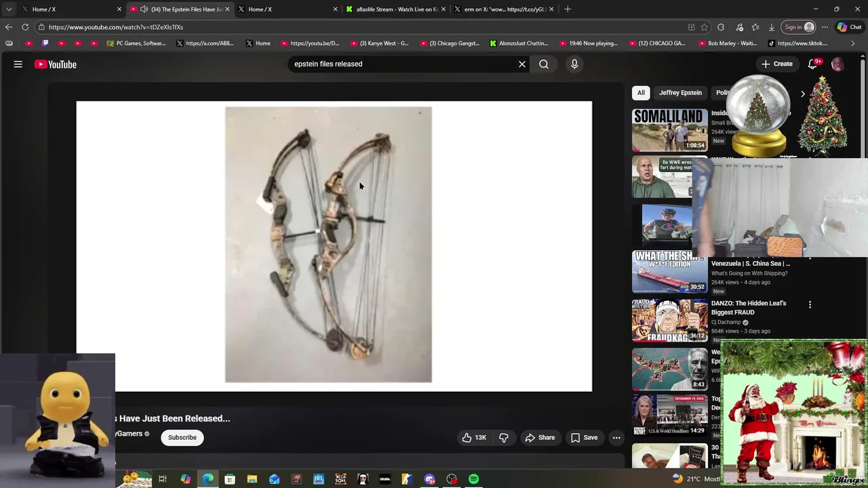Screen dimensions: 868x488
Task: Open browser settings and more menu
Action: [825, 27]
